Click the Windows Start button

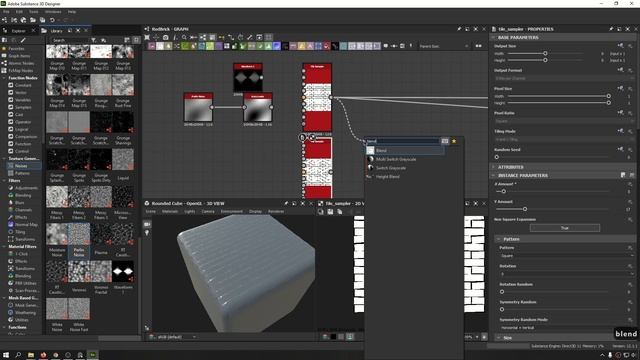[x=6, y=355]
